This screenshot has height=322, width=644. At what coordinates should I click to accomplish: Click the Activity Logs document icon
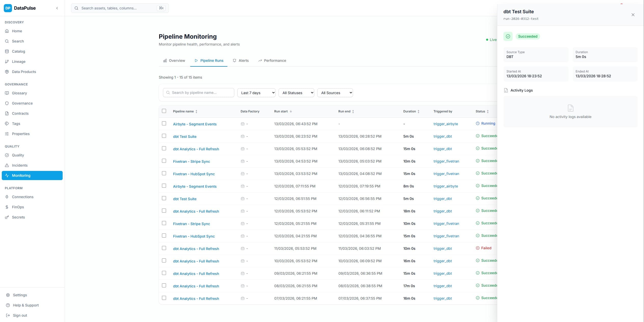pos(506,90)
